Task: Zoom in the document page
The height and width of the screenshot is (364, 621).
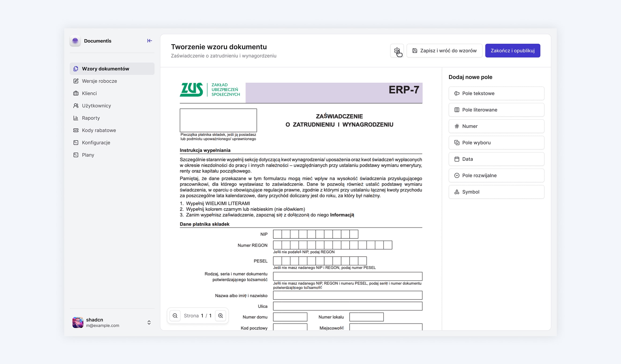Action: pyautogui.click(x=221, y=316)
